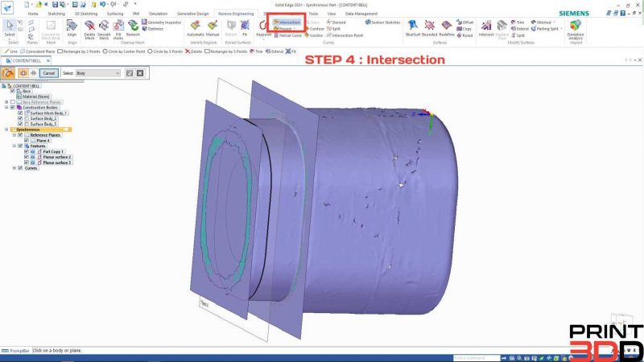Toggle checkbox for Base node
The image size is (644, 362).
13,91
